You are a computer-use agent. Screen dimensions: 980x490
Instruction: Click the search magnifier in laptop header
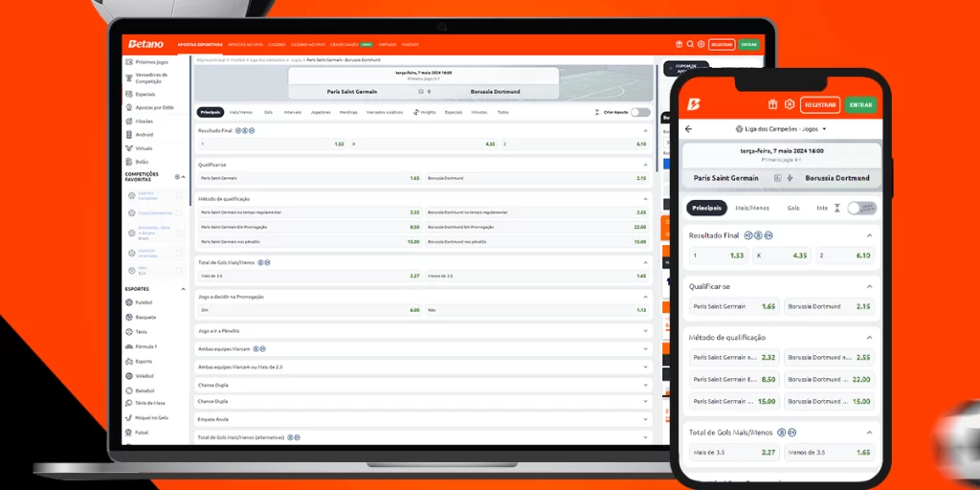pyautogui.click(x=690, y=44)
